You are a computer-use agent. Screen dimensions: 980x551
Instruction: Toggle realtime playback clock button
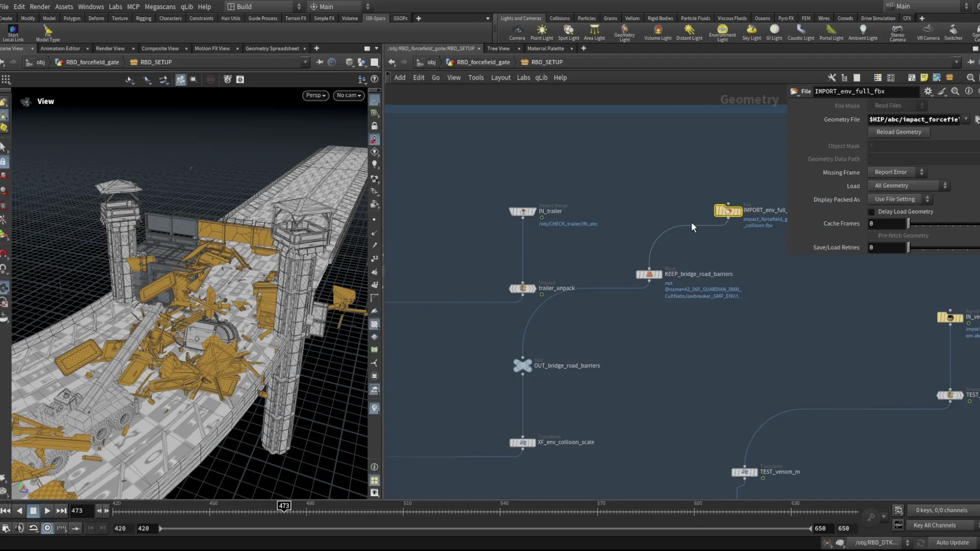[x=47, y=528]
